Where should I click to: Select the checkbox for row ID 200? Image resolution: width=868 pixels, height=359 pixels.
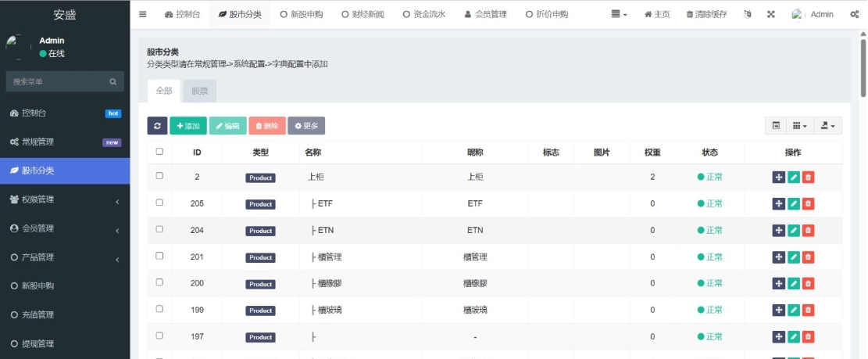159,282
